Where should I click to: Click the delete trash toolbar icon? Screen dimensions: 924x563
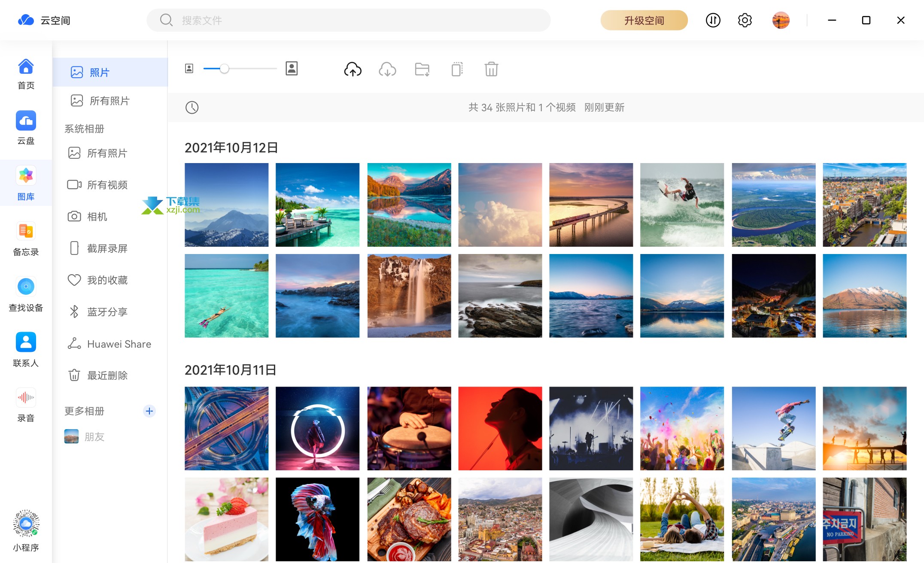click(x=491, y=69)
